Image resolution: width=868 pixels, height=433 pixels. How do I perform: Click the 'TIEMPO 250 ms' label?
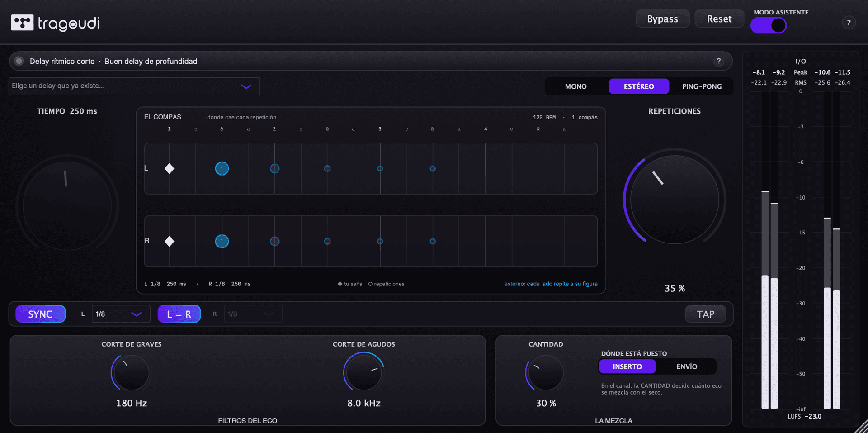pos(67,111)
